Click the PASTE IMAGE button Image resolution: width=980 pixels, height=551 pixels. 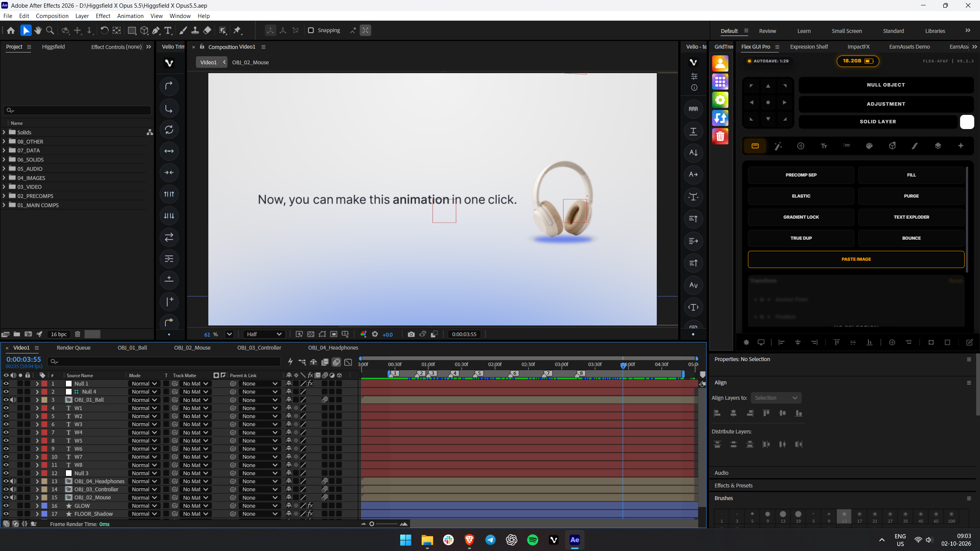pyautogui.click(x=856, y=259)
